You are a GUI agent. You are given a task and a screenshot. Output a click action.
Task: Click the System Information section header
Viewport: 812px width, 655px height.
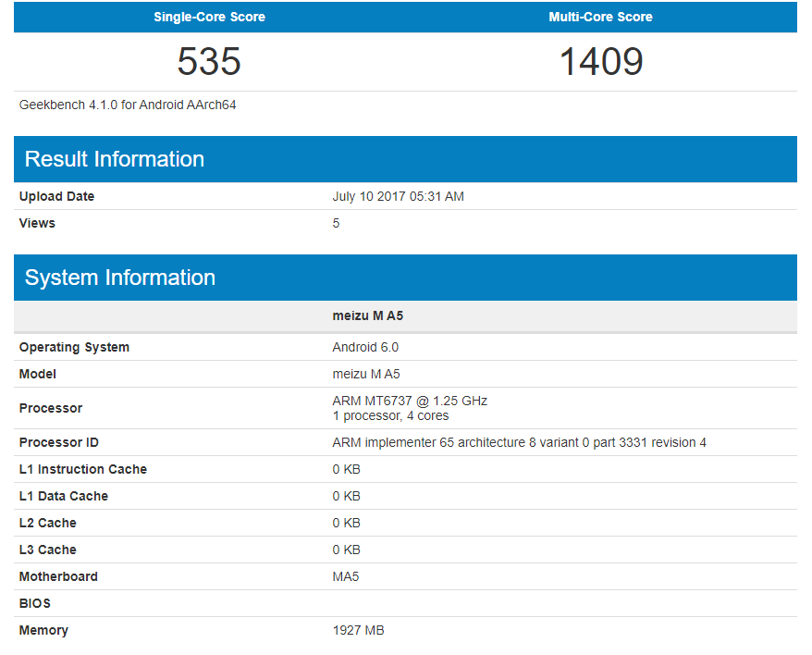(x=123, y=277)
